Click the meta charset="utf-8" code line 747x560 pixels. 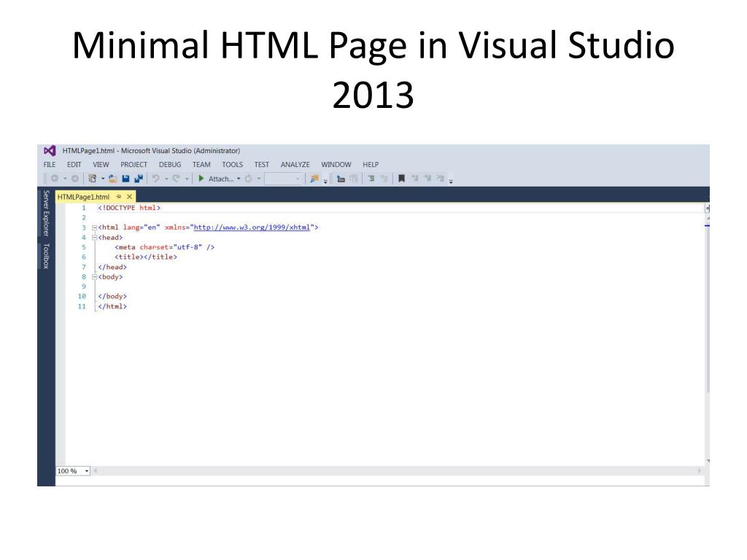(x=164, y=247)
